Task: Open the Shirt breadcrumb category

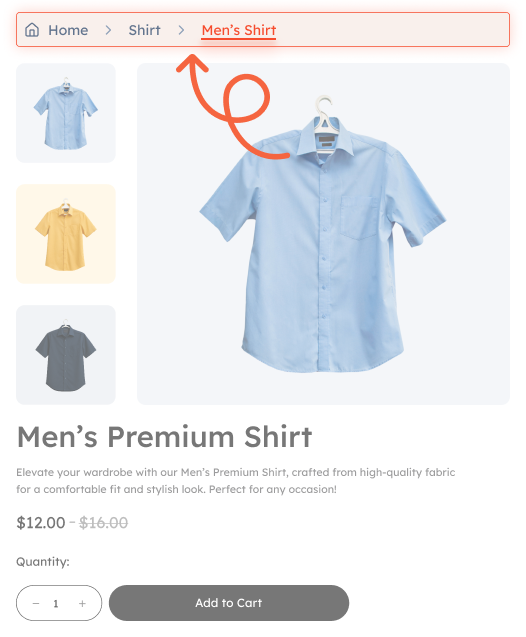Action: tap(144, 30)
